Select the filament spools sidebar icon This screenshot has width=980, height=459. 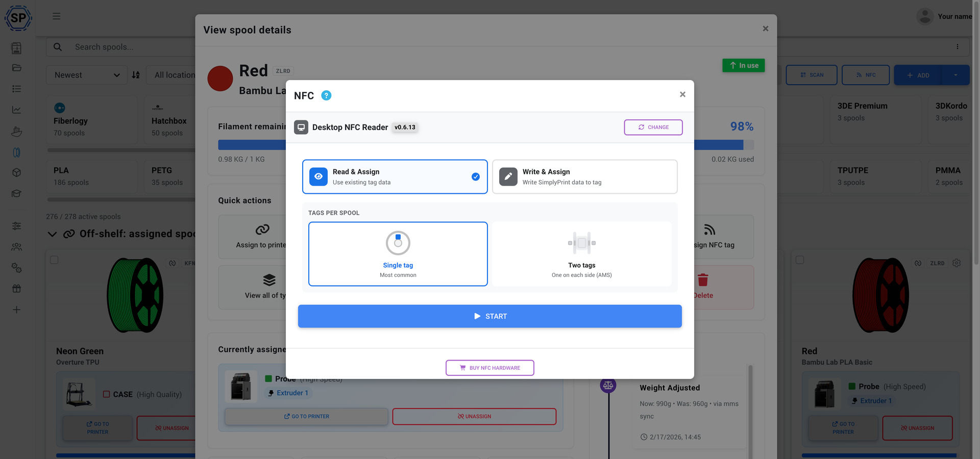coord(17,152)
